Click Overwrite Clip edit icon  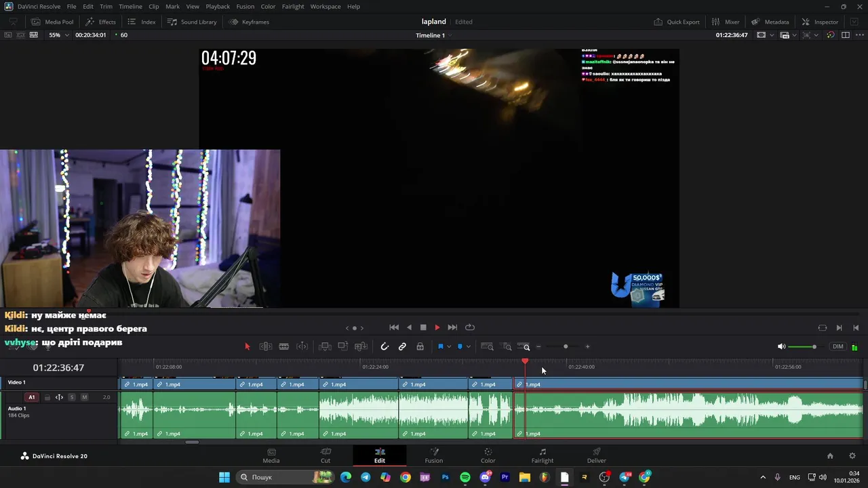click(x=343, y=346)
